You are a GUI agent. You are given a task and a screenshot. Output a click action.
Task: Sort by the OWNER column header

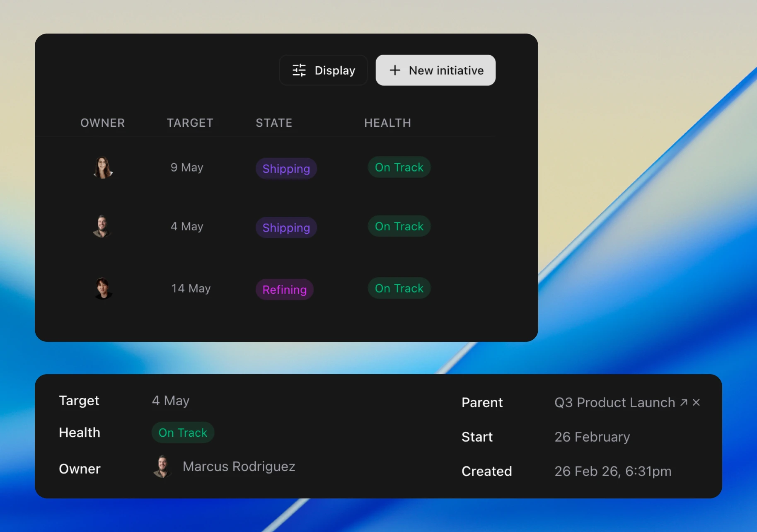point(102,123)
